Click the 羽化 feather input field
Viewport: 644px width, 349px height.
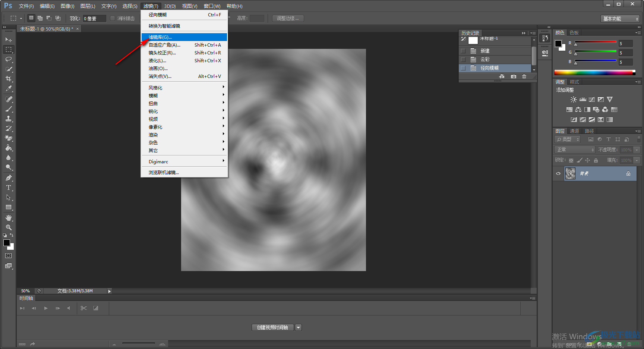pyautogui.click(x=94, y=18)
